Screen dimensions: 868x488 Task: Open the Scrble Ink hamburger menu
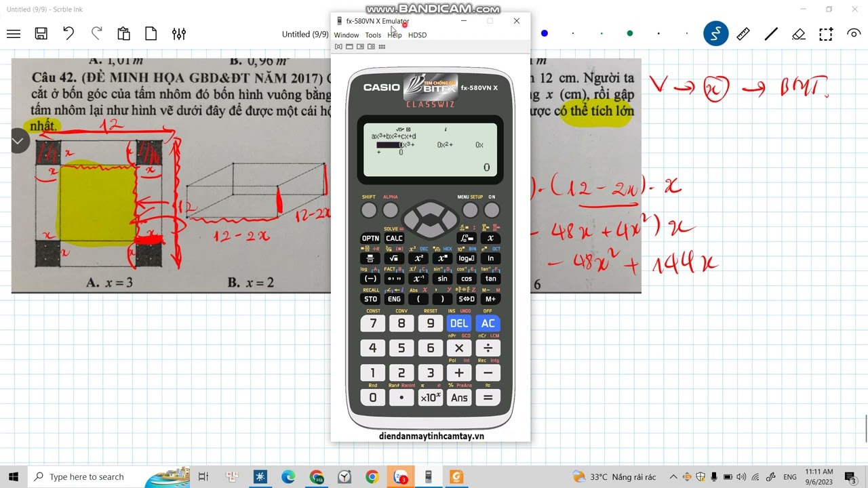14,34
